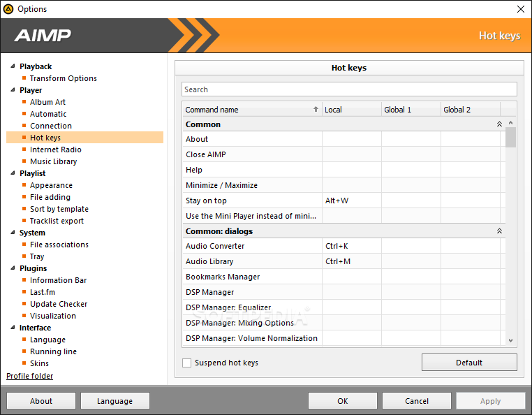This screenshot has width=532, height=415.
Task: Open Music Library settings page
Action: [x=54, y=161]
